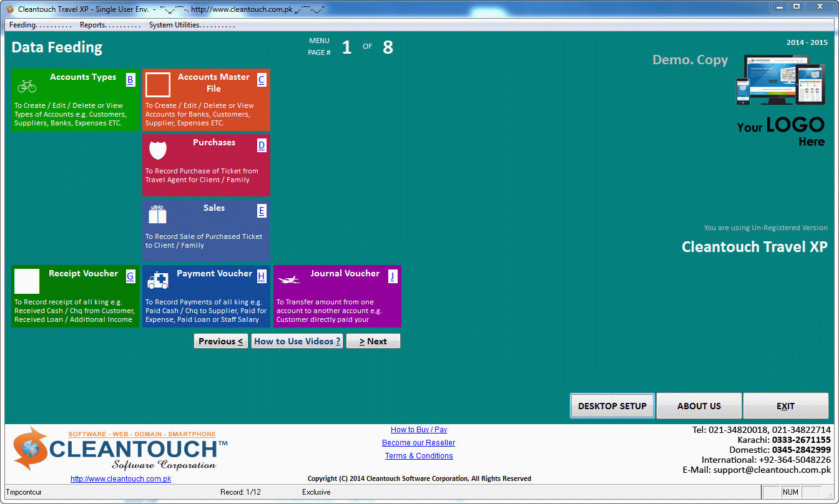Click the Copyright 2014 Cleantouch notice
839x504 pixels.
[419, 479]
